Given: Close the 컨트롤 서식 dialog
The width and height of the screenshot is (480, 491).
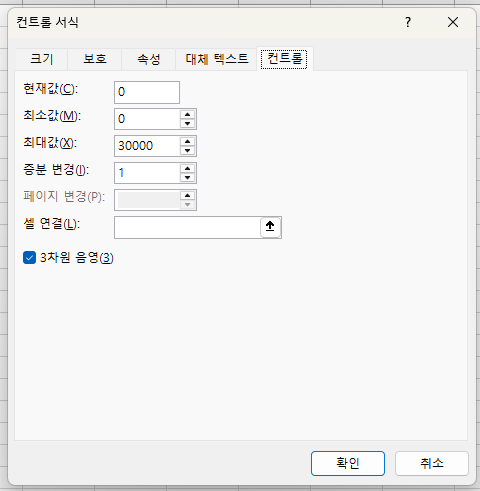Looking at the screenshot, I should pyautogui.click(x=453, y=22).
